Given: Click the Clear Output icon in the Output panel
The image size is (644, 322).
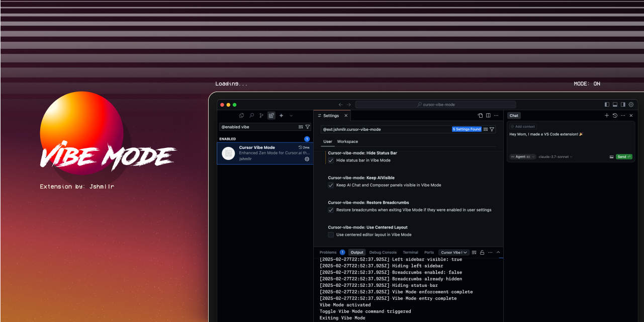Looking at the screenshot, I should (x=474, y=252).
